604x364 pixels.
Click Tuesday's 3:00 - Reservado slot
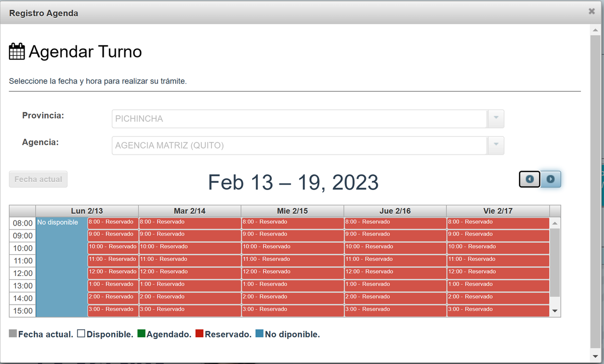[190, 311]
